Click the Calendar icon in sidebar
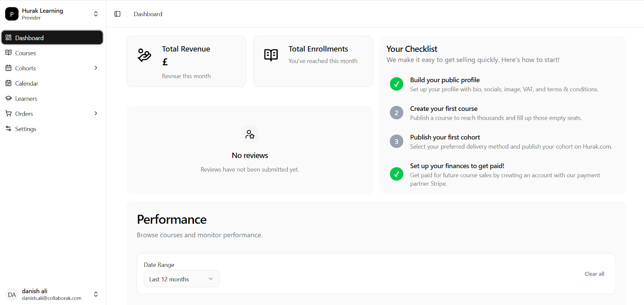 pyautogui.click(x=8, y=83)
